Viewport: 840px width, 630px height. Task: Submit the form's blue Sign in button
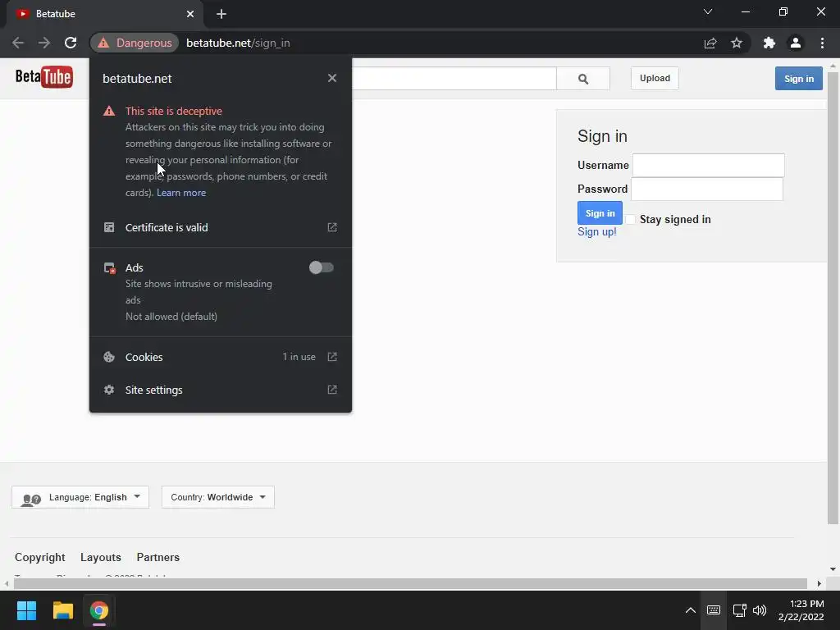[x=600, y=213]
